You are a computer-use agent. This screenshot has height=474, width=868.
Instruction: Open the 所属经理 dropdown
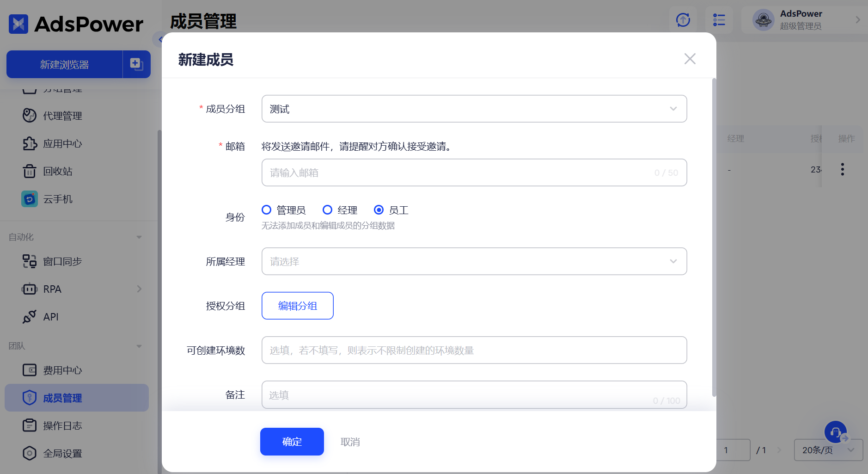click(474, 261)
